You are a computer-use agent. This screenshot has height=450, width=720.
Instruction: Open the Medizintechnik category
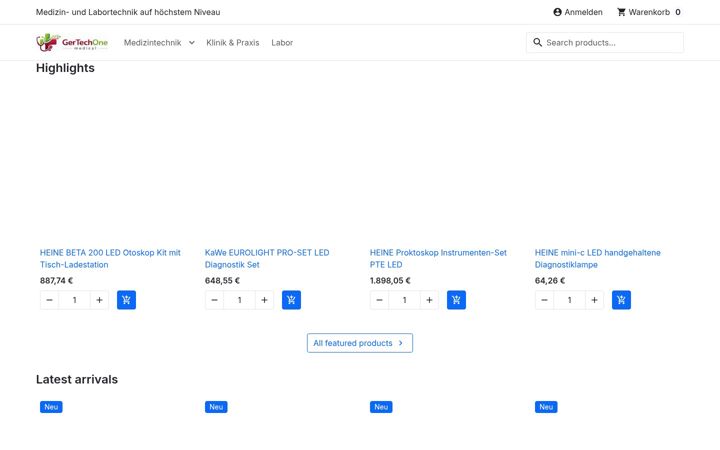[x=152, y=43]
